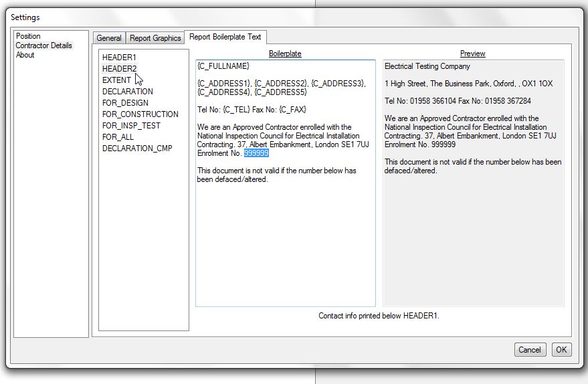Choose the DECLARATION list entry
The width and height of the screenshot is (588, 384).
click(x=128, y=92)
